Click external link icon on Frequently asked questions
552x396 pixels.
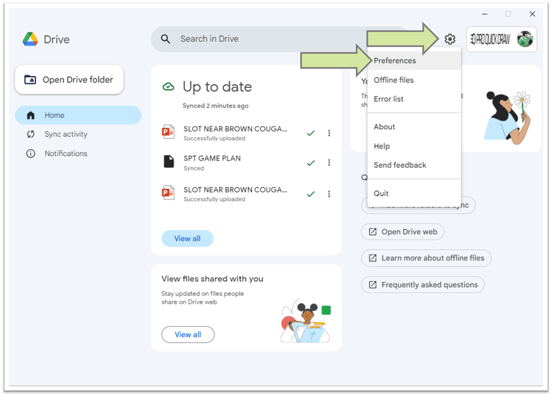(372, 284)
